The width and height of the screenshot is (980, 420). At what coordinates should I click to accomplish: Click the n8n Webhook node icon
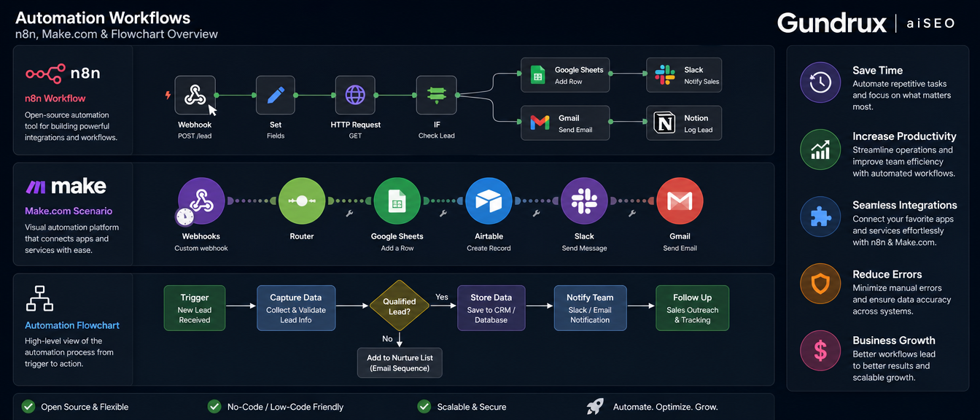(x=195, y=95)
